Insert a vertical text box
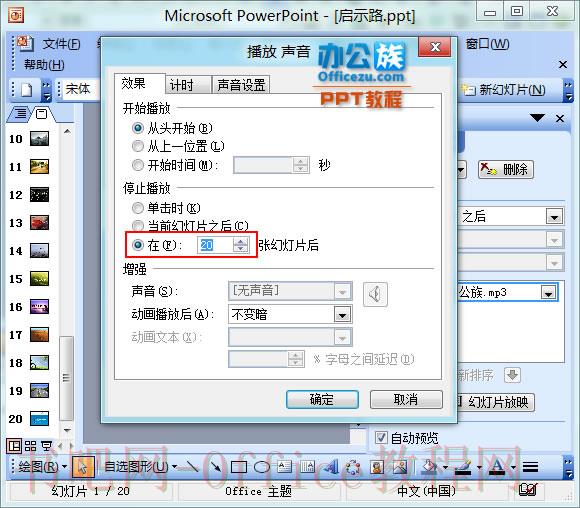 pos(307,467)
